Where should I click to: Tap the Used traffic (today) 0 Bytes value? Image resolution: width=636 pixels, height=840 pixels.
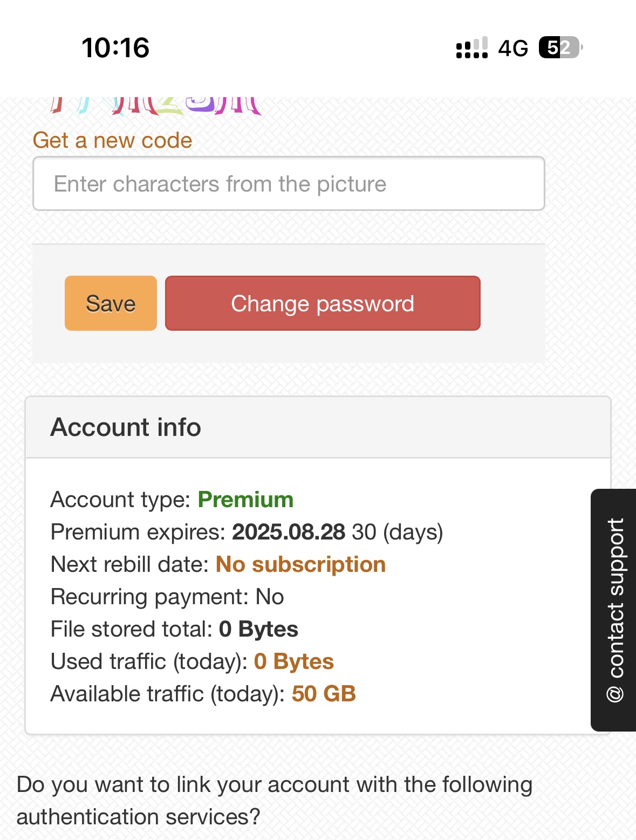[293, 661]
